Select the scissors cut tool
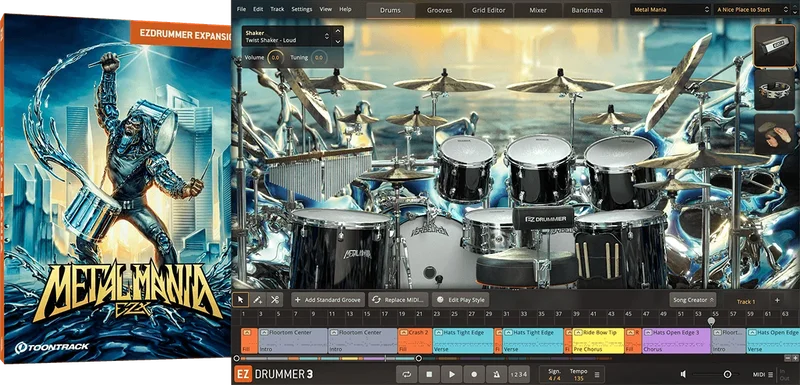 (x=274, y=300)
